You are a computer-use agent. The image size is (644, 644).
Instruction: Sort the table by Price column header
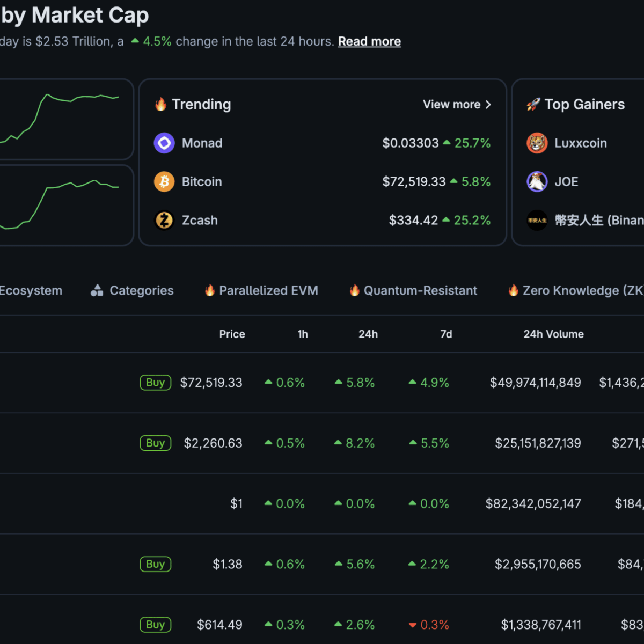tap(232, 334)
